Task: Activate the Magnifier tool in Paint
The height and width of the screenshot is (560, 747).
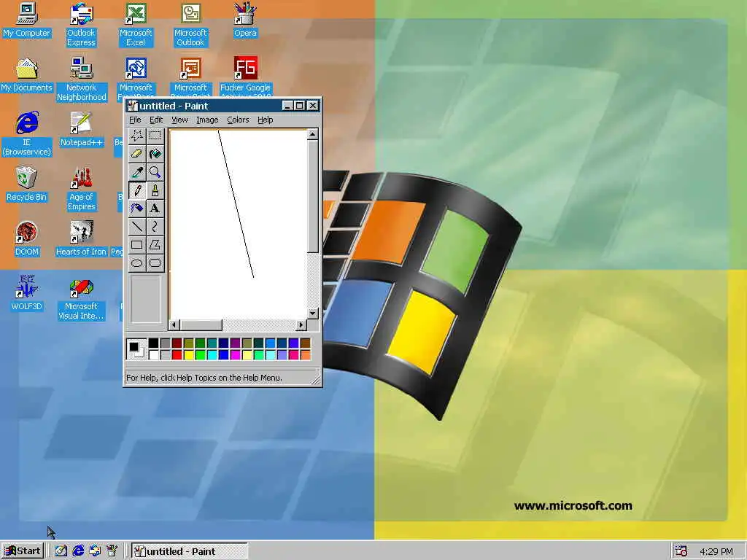Action: [x=155, y=172]
